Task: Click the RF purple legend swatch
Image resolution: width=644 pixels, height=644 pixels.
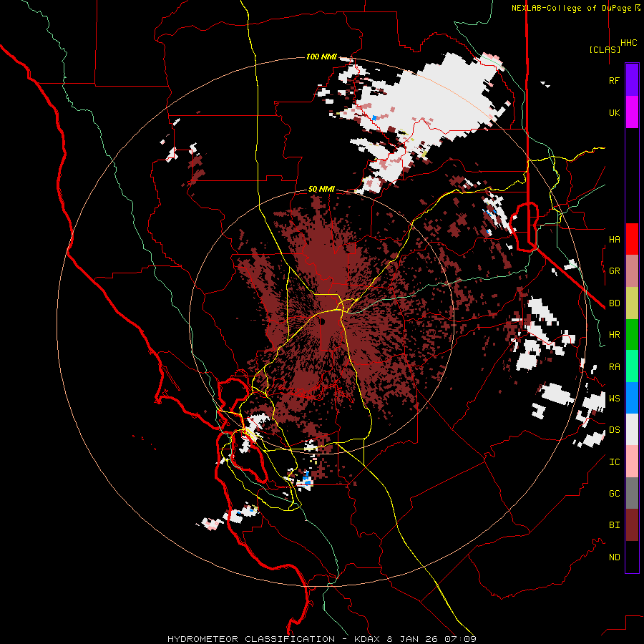Action: [632, 80]
